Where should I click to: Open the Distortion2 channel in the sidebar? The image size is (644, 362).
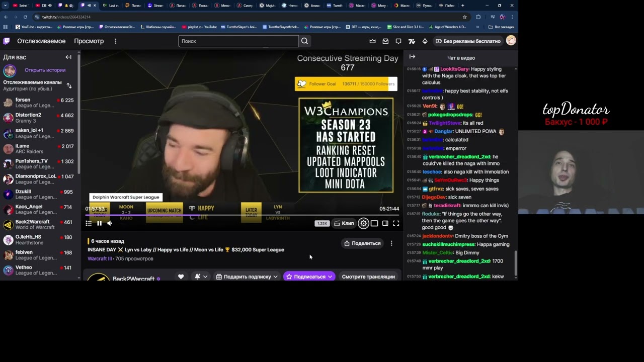tap(39, 118)
